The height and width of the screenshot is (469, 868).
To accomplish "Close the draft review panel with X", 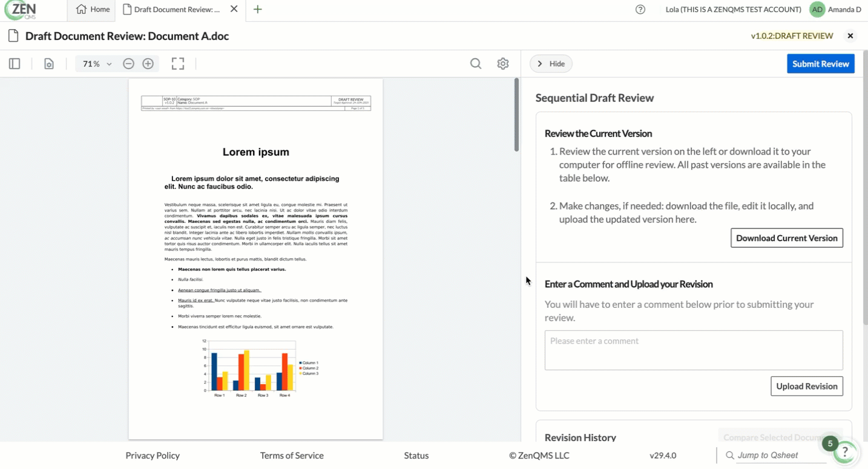I will click(x=850, y=36).
